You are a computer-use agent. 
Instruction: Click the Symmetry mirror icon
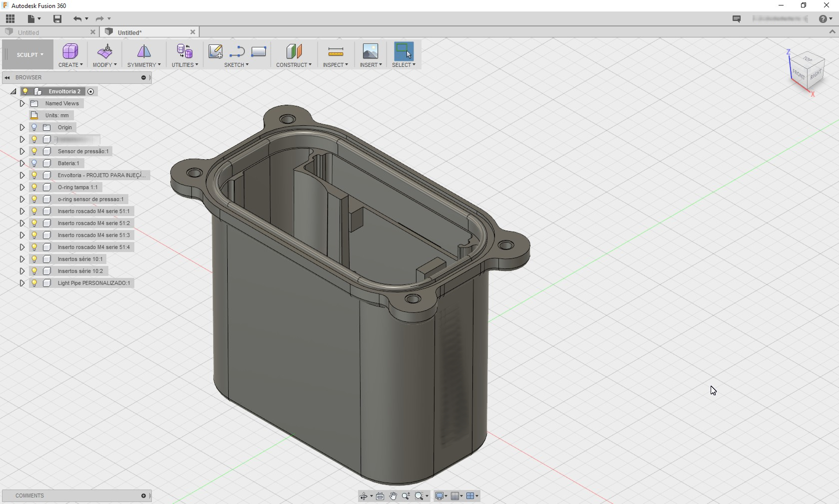click(144, 51)
